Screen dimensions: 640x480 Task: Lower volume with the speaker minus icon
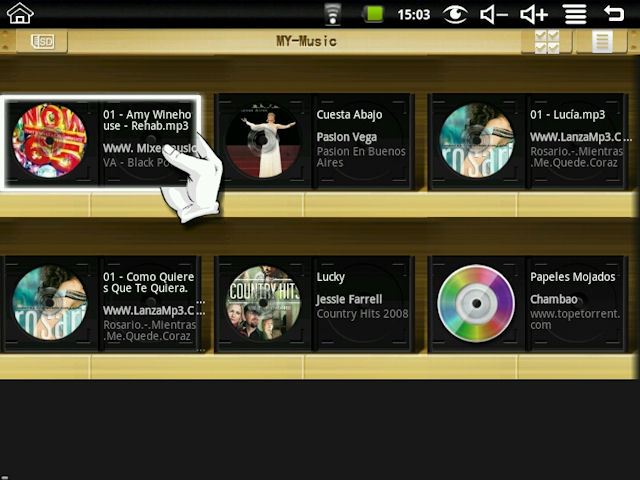point(493,15)
